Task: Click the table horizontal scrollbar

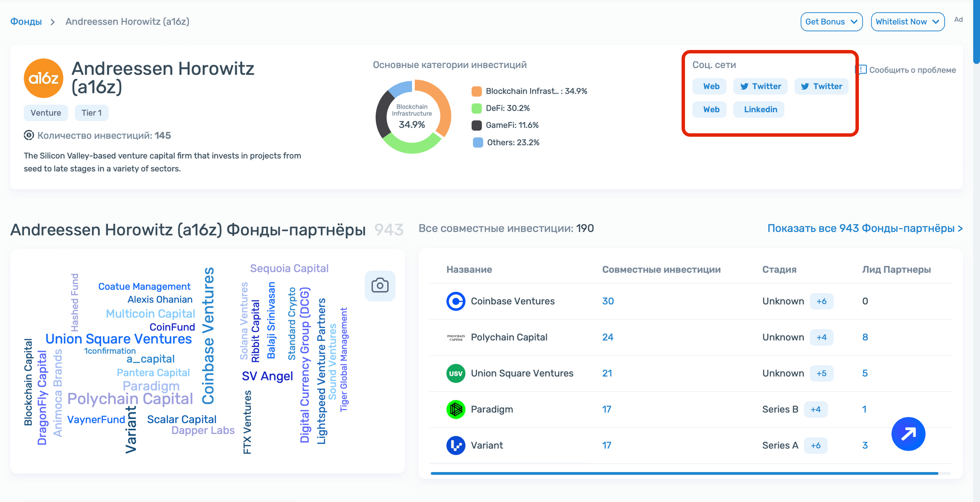Action: coord(685,473)
